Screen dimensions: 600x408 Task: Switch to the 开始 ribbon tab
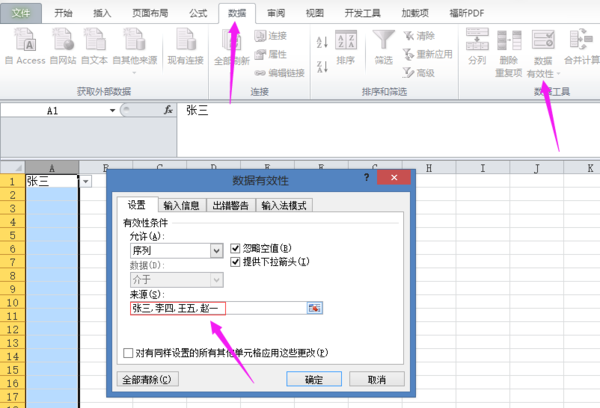(x=63, y=13)
